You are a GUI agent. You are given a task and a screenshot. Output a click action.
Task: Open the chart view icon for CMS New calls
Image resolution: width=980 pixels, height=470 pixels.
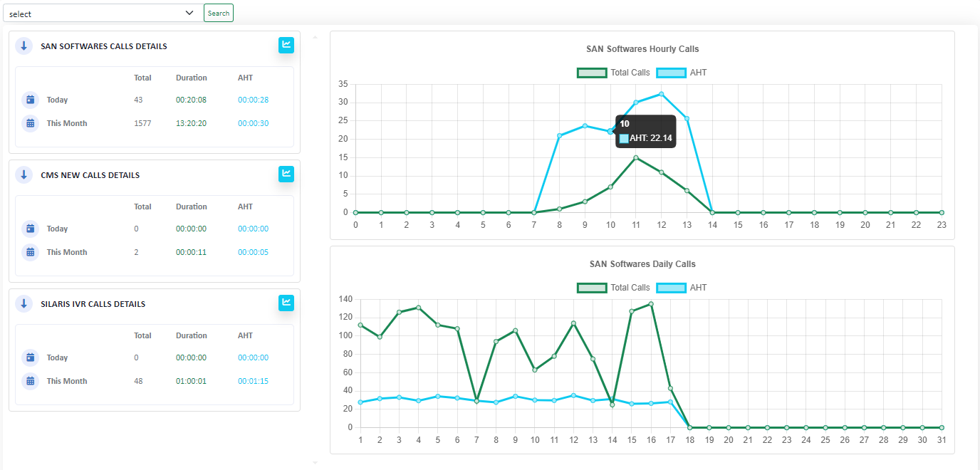click(286, 174)
